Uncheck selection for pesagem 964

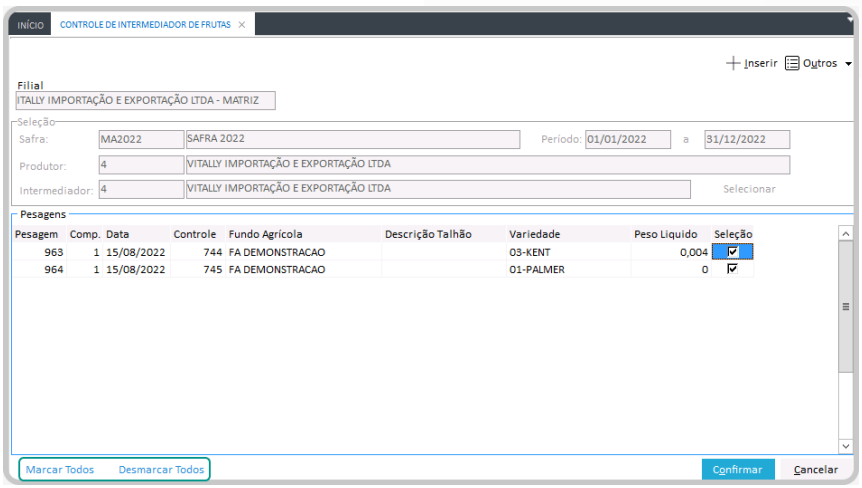click(732, 269)
